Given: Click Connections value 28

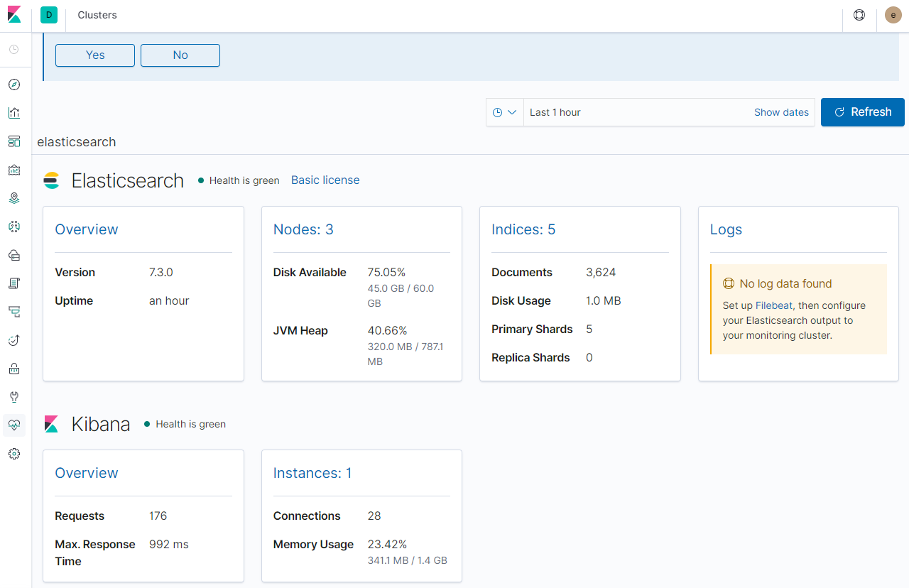Looking at the screenshot, I should pos(374,516).
